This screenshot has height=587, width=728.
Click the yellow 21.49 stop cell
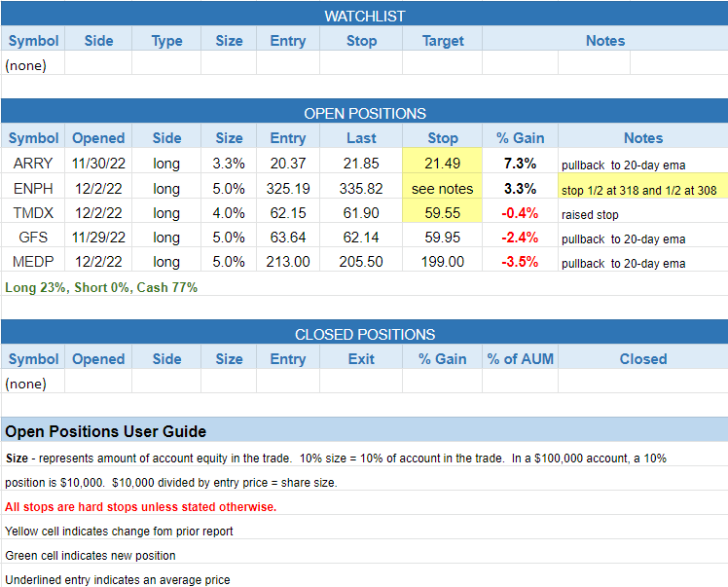[443, 163]
